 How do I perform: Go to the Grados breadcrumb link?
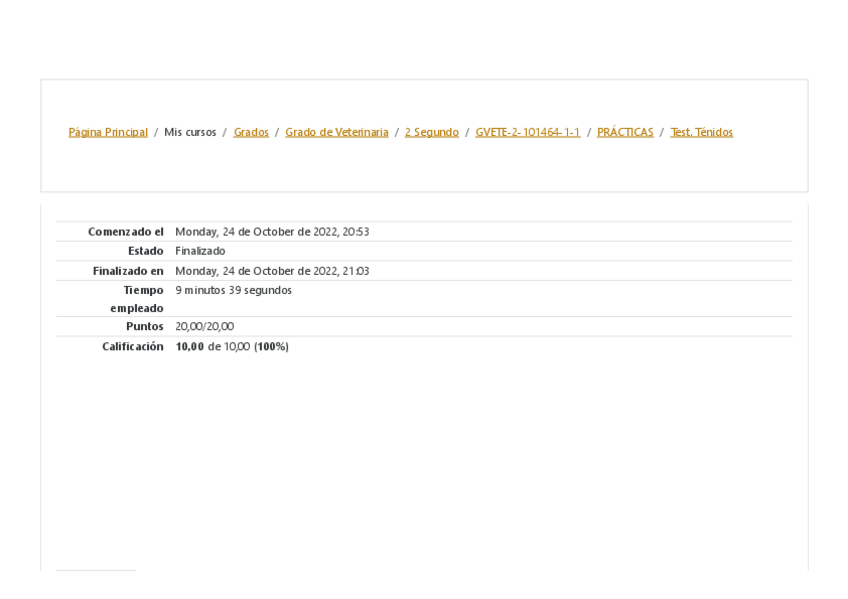[x=251, y=132]
